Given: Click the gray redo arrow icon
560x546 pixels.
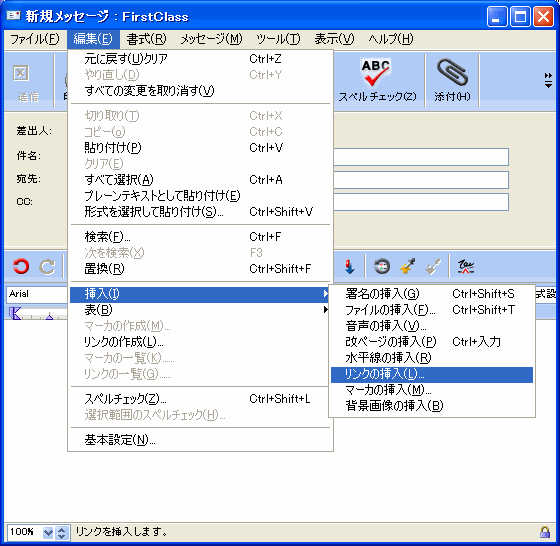Looking at the screenshot, I should click(x=47, y=266).
